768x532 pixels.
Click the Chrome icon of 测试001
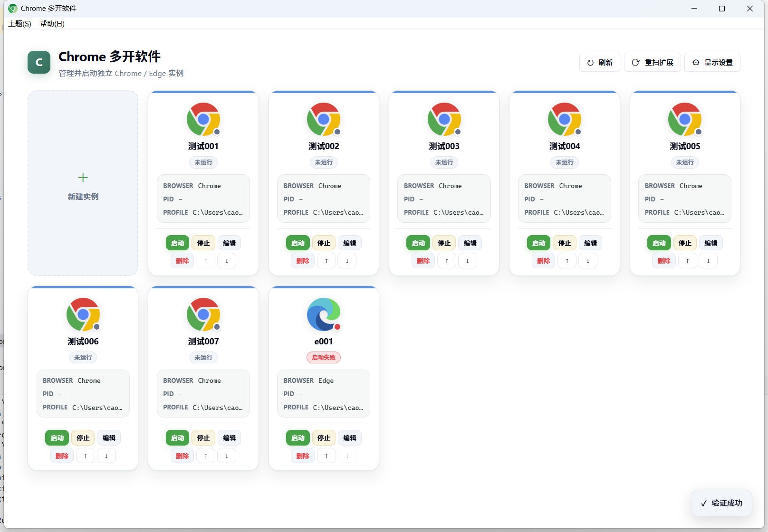coord(203,119)
